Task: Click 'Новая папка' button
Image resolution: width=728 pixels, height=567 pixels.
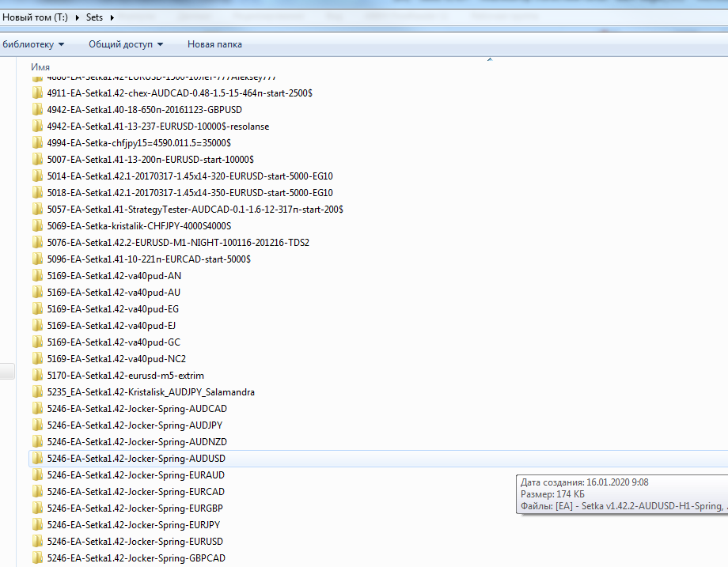Action: (x=214, y=44)
